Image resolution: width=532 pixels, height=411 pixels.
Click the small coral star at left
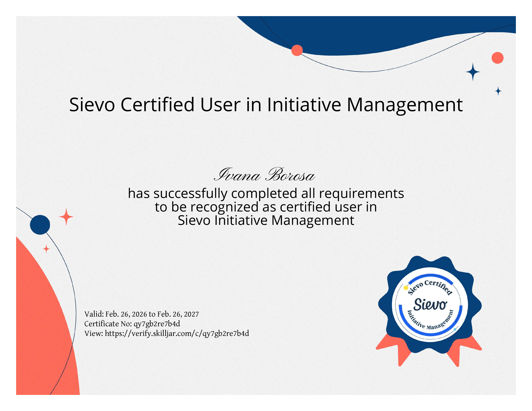tap(46, 249)
